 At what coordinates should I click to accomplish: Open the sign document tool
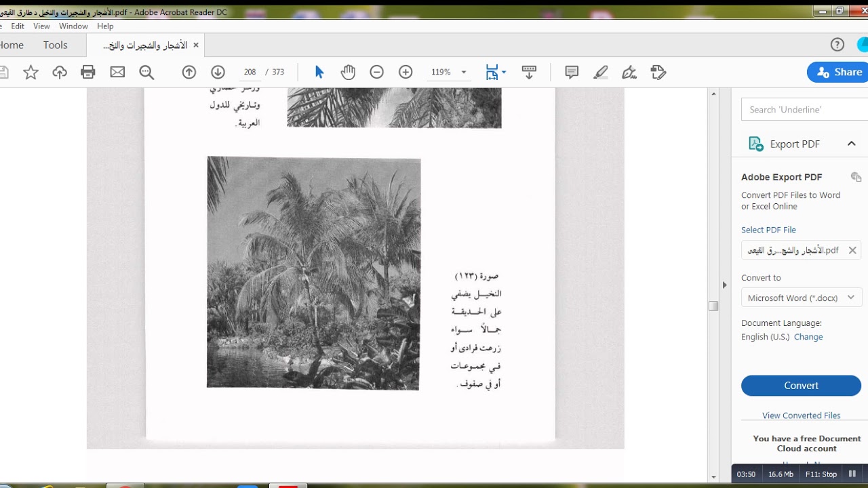click(x=629, y=72)
